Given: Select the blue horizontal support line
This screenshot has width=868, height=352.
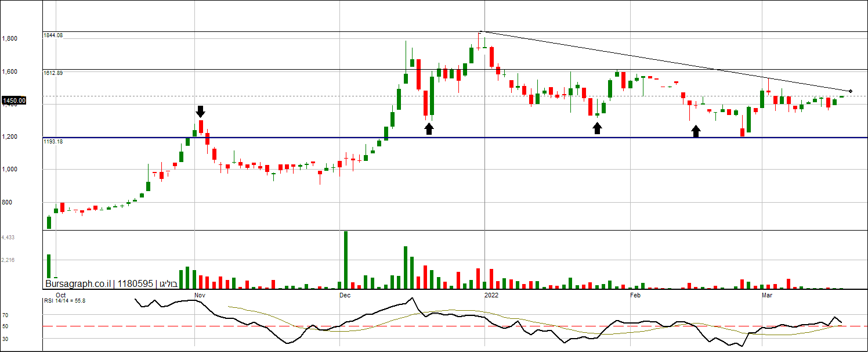Looking at the screenshot, I should pyautogui.click(x=455, y=138).
